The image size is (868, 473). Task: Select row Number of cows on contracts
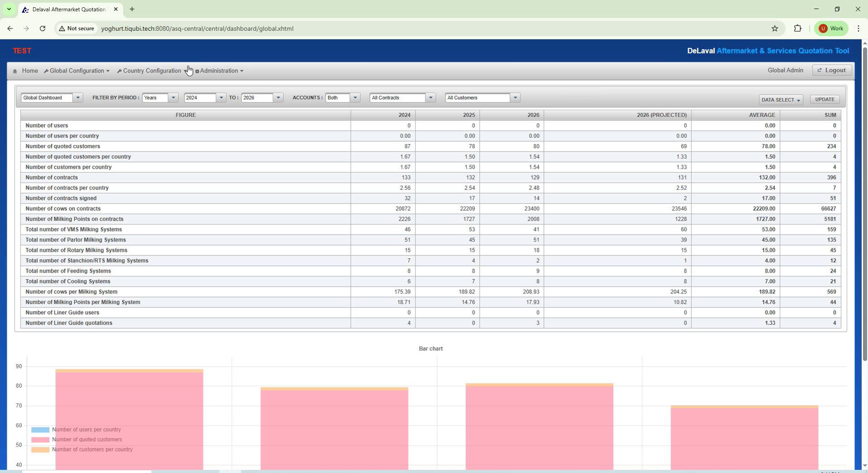click(x=431, y=209)
